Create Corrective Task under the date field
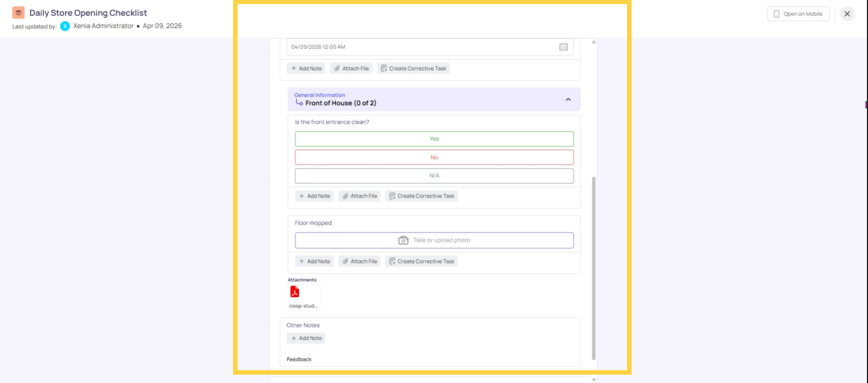The image size is (868, 383). tap(413, 69)
